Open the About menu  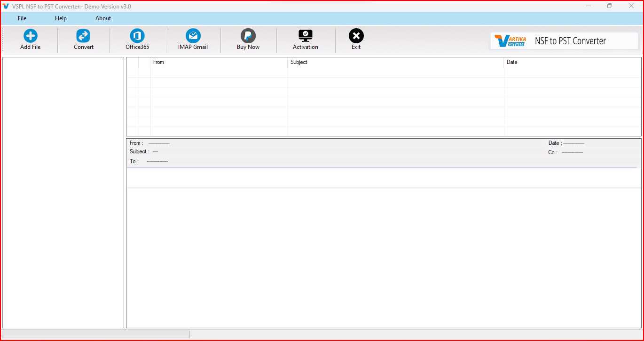(103, 18)
